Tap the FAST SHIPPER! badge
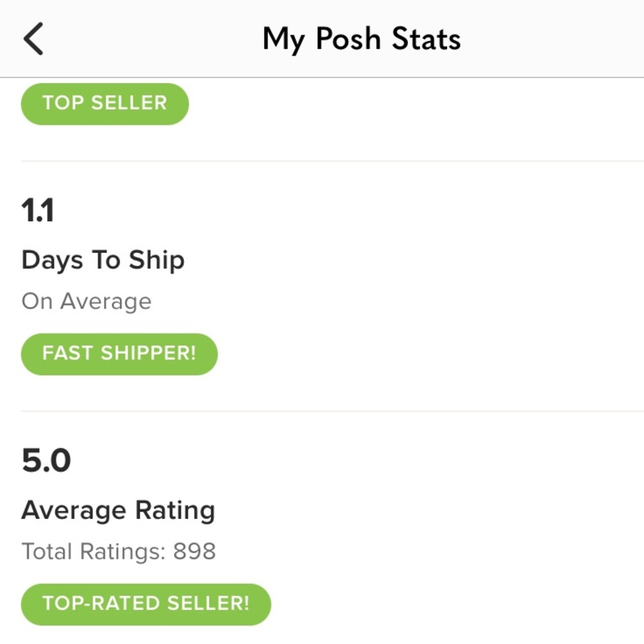The height and width of the screenshot is (644, 644). click(119, 354)
